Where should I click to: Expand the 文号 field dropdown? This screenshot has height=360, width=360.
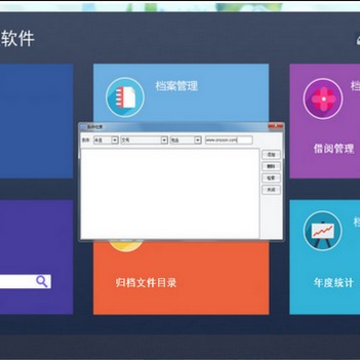pyautogui.click(x=164, y=140)
